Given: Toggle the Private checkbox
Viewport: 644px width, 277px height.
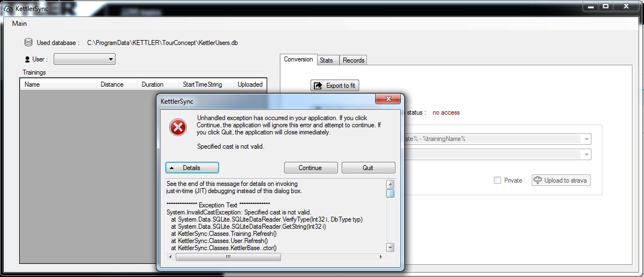Looking at the screenshot, I should pos(497,180).
